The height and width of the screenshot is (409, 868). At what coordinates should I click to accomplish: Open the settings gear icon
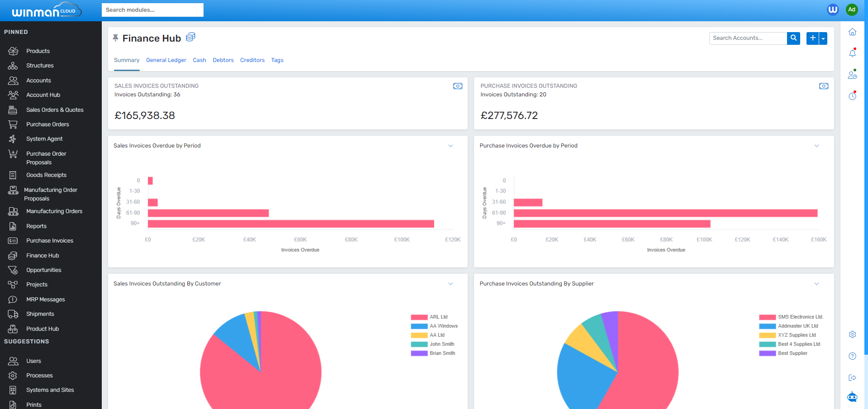tap(852, 335)
